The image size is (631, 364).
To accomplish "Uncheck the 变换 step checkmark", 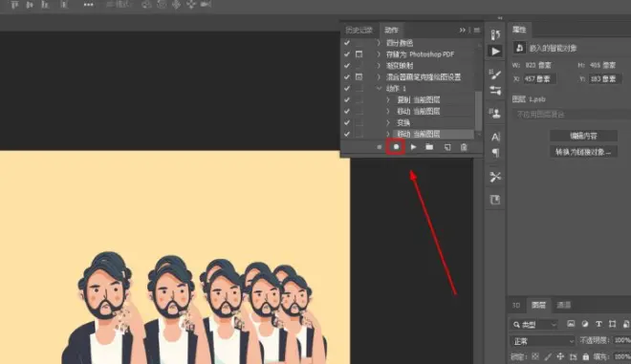I will [347, 122].
